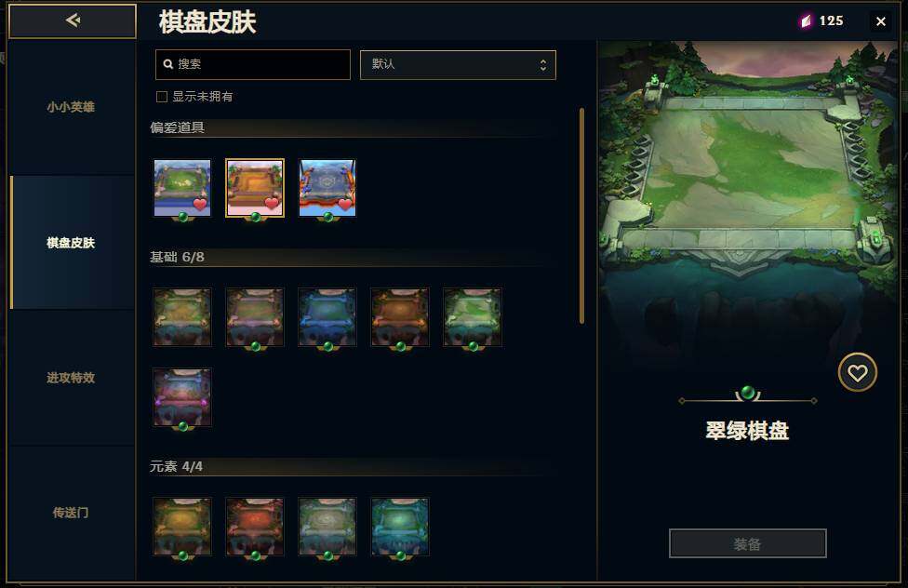
Task: Click the back arrow icon
Action: click(x=73, y=20)
